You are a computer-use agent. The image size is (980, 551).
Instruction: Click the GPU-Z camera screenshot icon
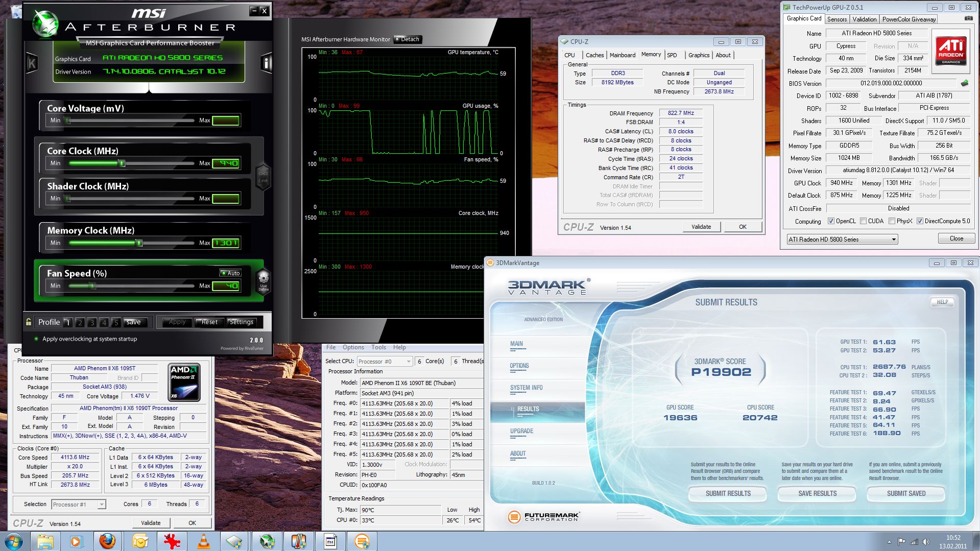point(968,19)
